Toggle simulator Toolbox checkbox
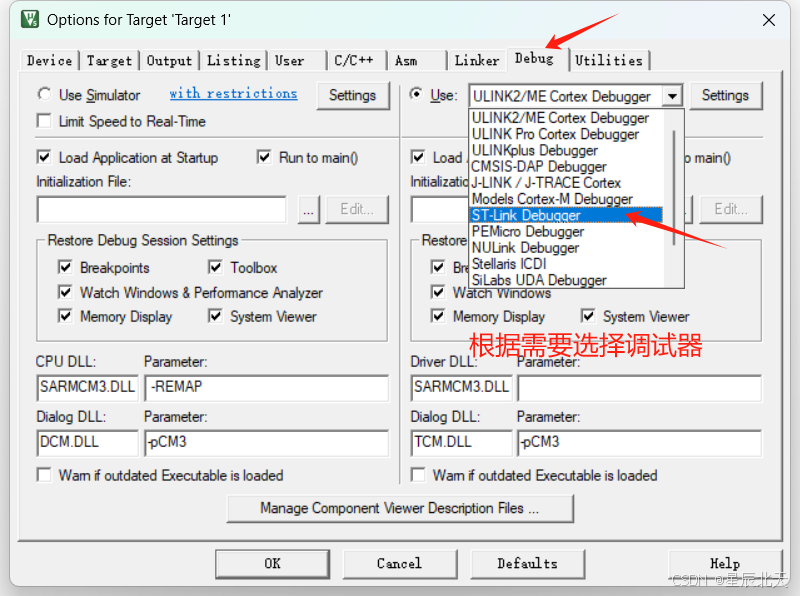Image resolution: width=800 pixels, height=596 pixels. click(215, 267)
